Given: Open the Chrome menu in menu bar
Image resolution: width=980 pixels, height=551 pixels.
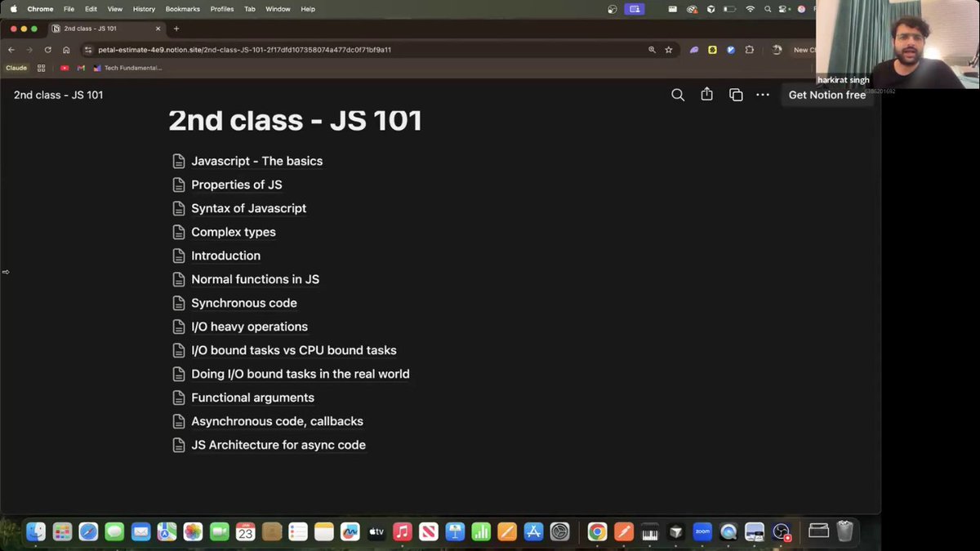Looking at the screenshot, I should tap(40, 9).
